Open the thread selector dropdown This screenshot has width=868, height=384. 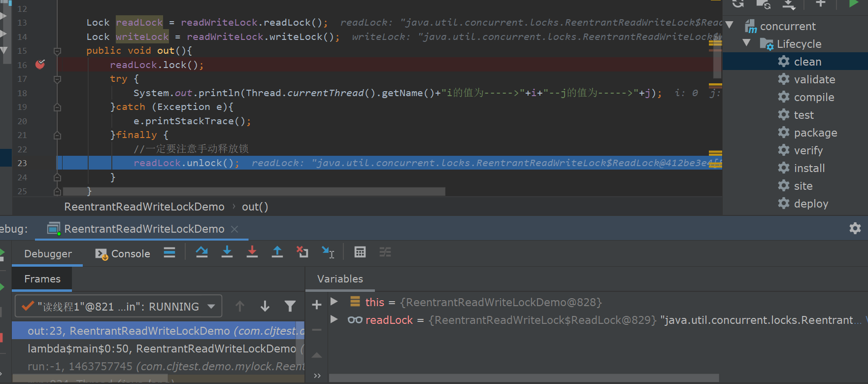(x=118, y=307)
